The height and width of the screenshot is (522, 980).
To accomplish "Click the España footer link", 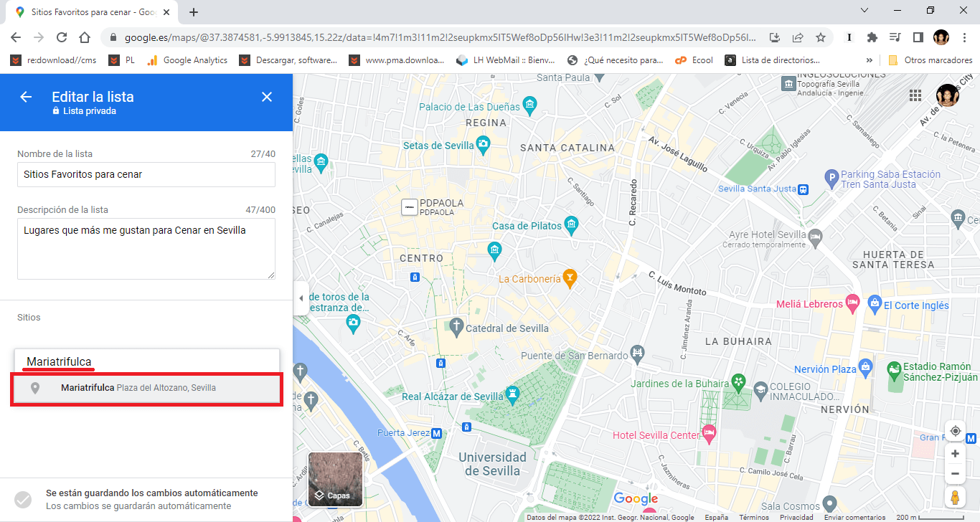I will [716, 517].
